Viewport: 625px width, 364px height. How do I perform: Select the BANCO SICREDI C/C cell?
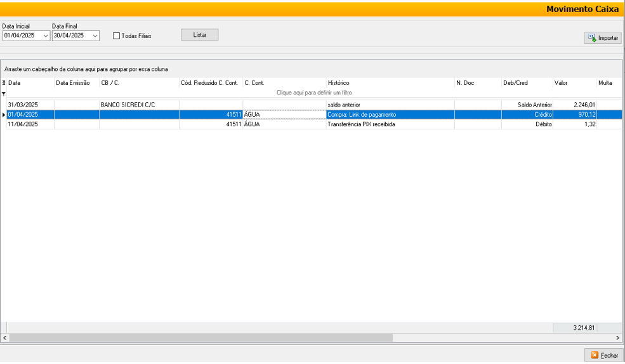coord(139,105)
